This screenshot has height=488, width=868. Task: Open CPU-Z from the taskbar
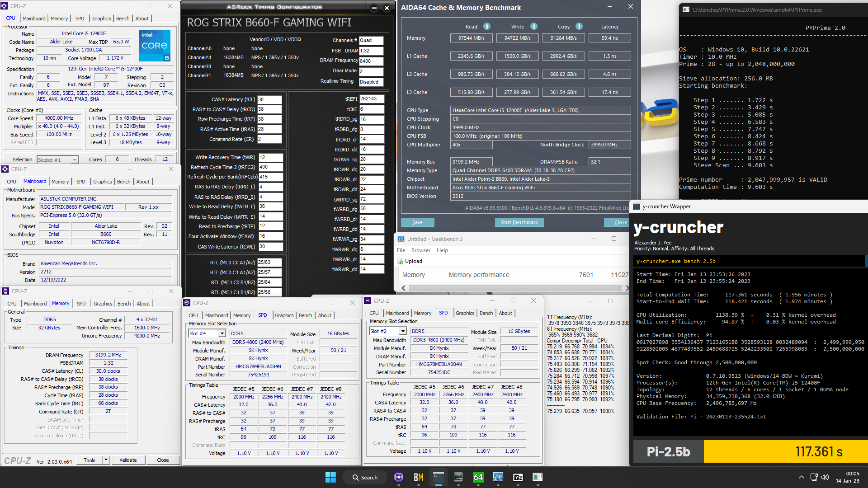[398, 477]
